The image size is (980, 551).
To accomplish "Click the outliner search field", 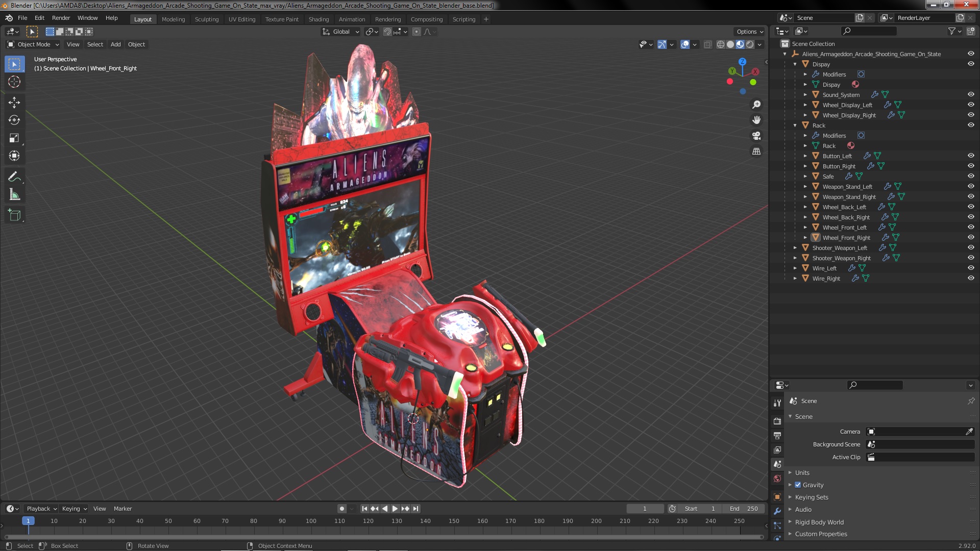I will click(x=869, y=31).
